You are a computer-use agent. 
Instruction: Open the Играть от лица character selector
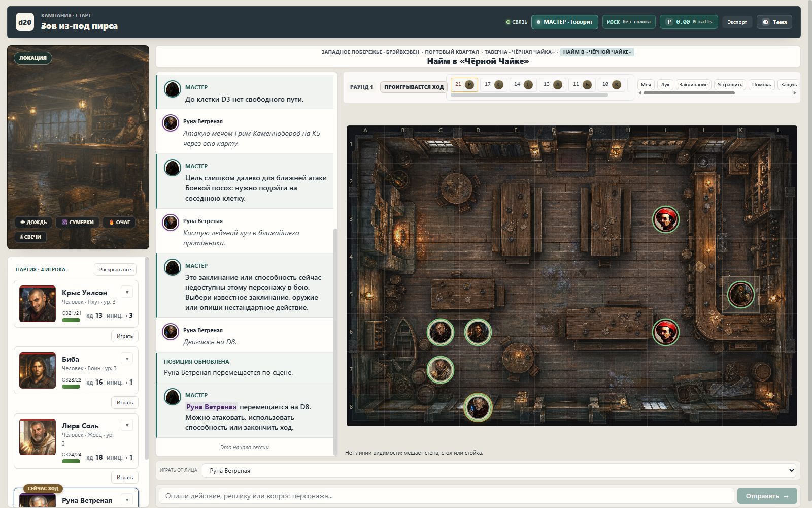click(499, 471)
